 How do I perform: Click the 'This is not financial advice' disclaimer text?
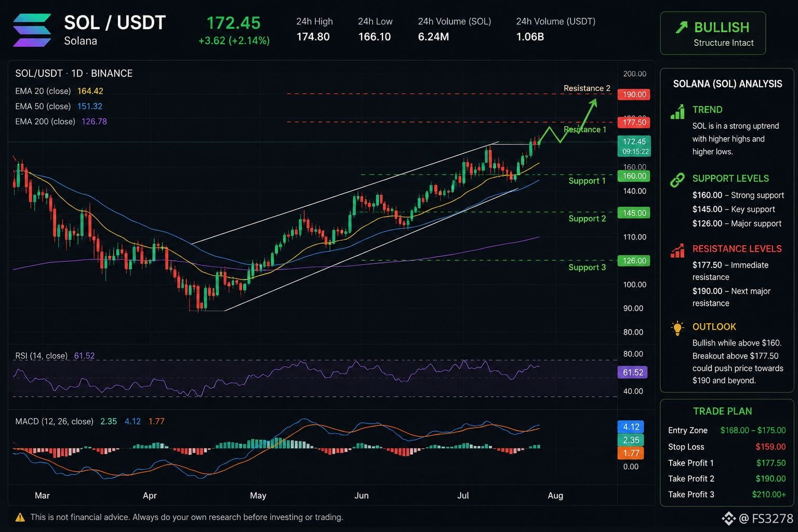click(x=187, y=517)
